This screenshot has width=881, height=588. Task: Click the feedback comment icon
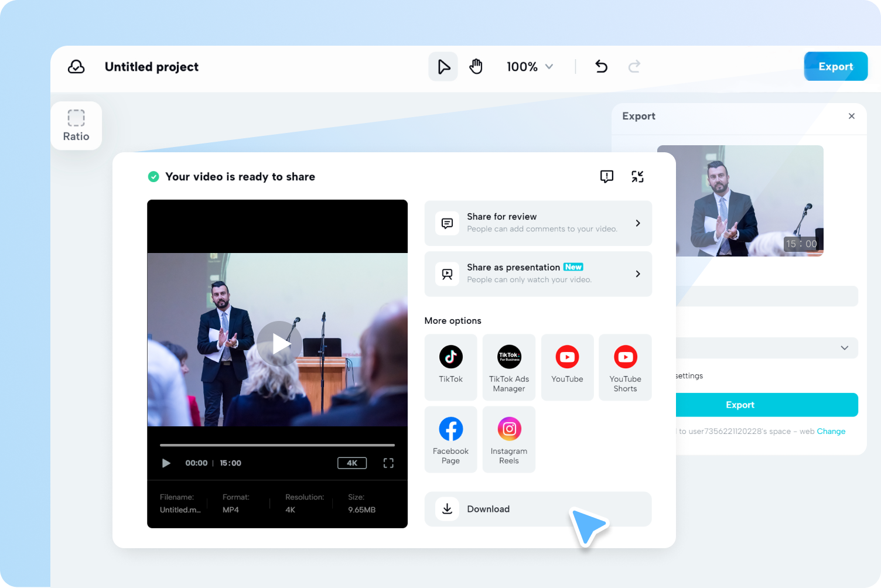[x=607, y=176]
